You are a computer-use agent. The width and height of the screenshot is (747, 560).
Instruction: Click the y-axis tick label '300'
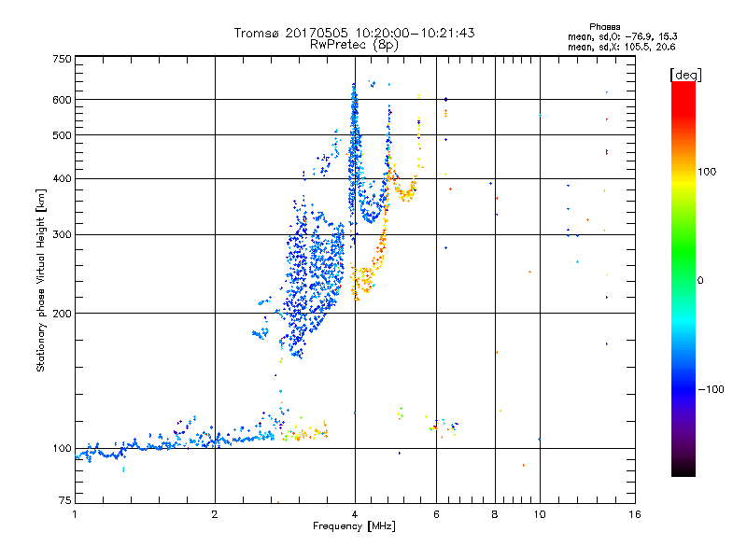coord(62,234)
